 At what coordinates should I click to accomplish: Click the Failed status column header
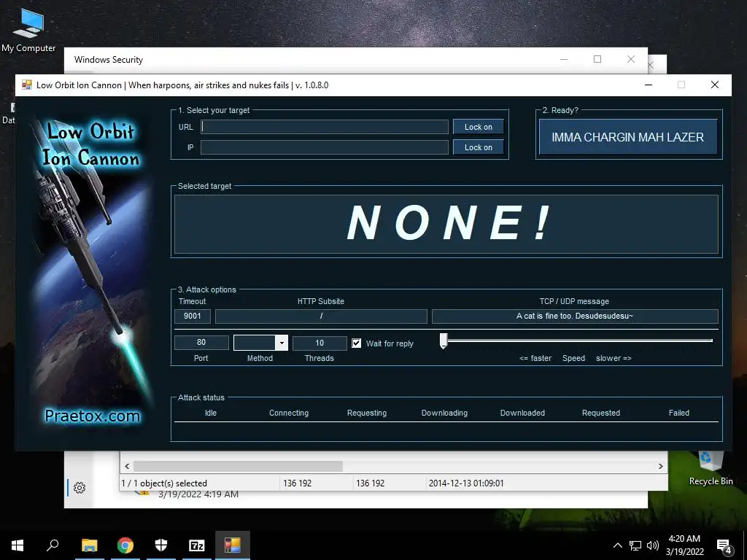click(x=679, y=413)
